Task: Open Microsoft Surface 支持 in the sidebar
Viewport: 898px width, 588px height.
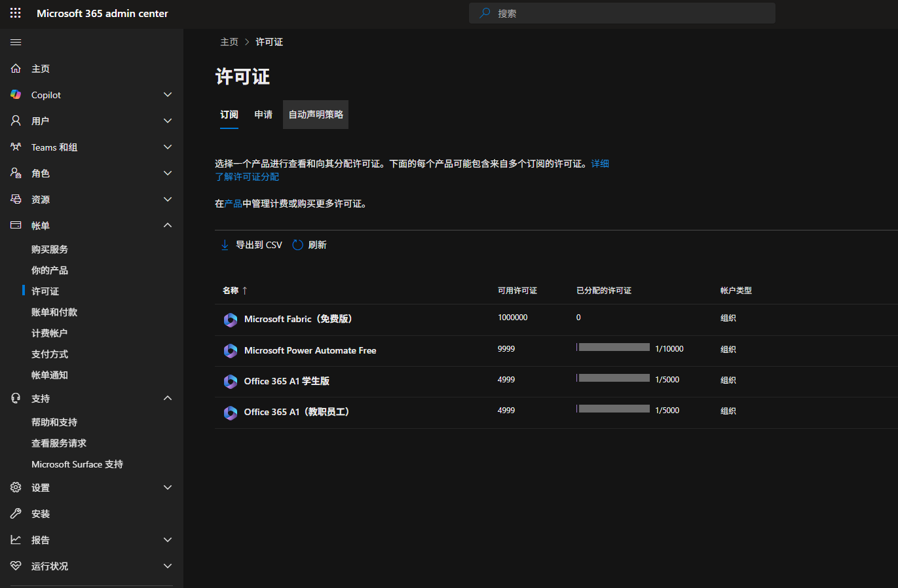Action: (x=77, y=464)
